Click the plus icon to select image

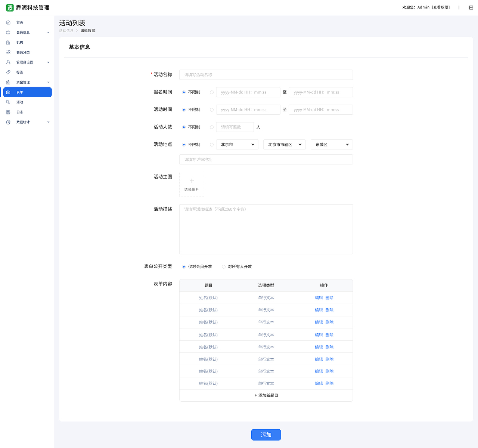coord(192,181)
